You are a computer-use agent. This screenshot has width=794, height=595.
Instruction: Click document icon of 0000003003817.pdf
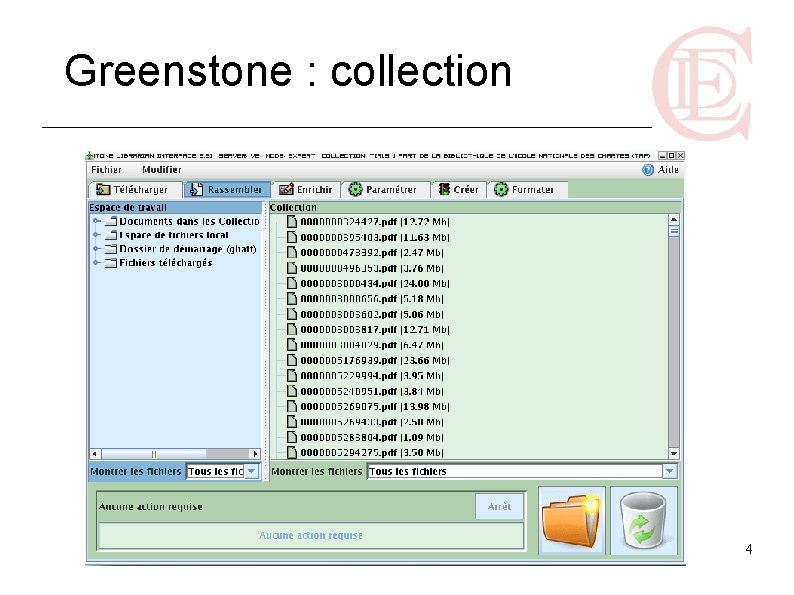click(x=292, y=329)
